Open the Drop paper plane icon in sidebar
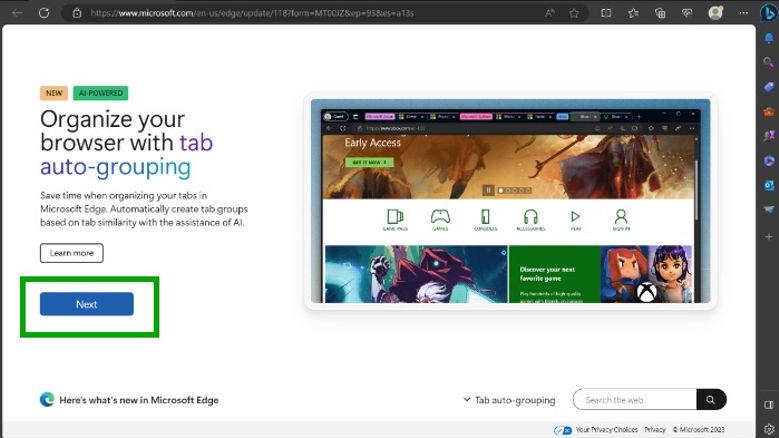779x438 pixels. (x=769, y=210)
